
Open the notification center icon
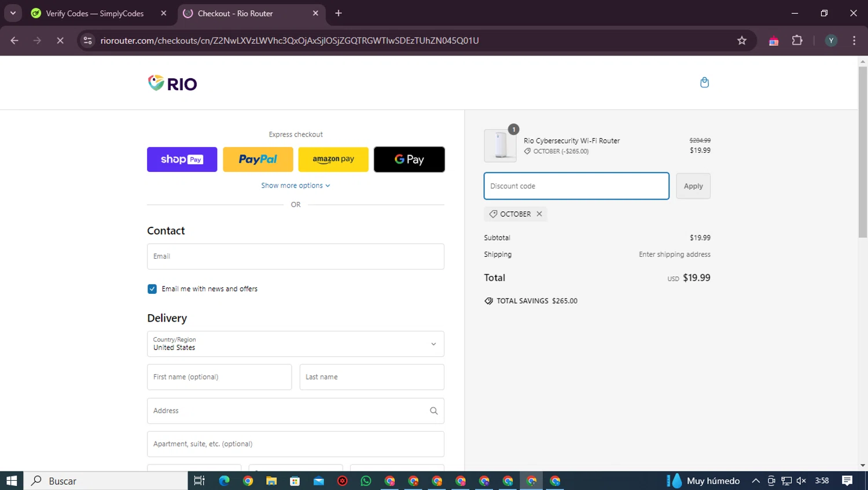tap(847, 481)
